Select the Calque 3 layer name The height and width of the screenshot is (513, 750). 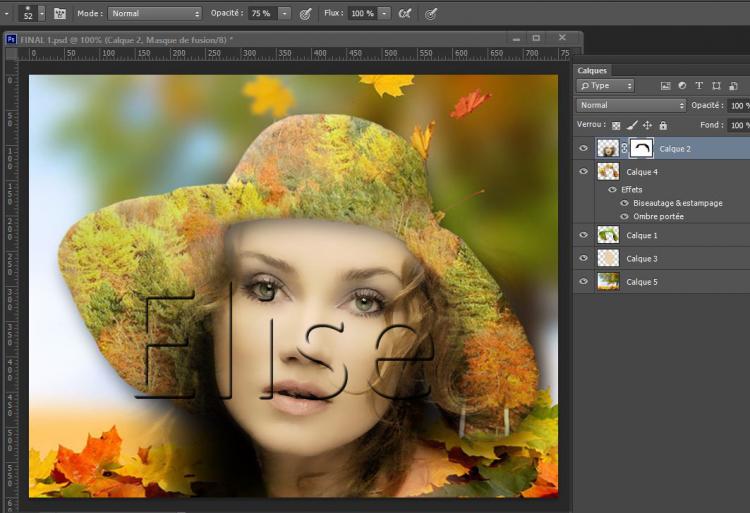(x=642, y=259)
